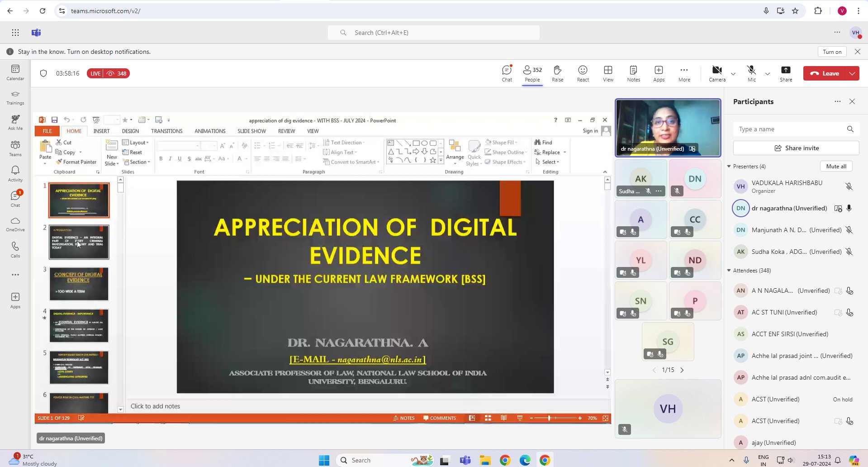Image resolution: width=868 pixels, height=467 pixels.
Task: Open the Teams app launcher grid
Action: point(15,33)
